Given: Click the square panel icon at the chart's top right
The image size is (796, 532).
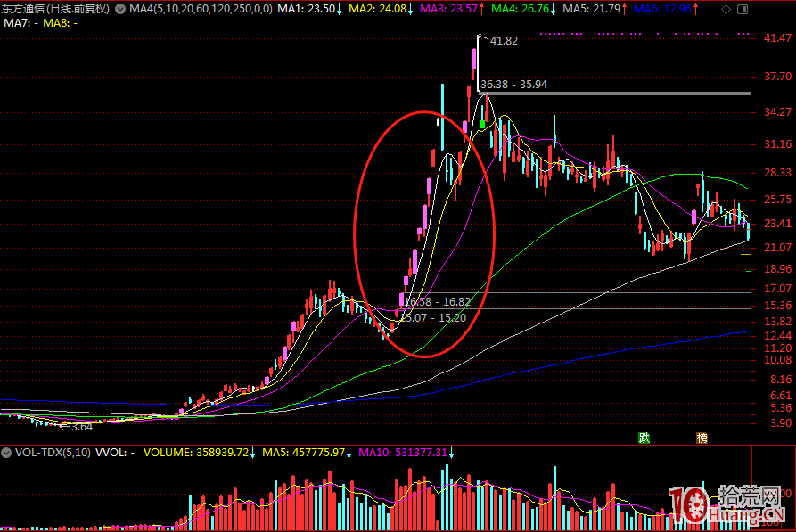Looking at the screenshot, I should tap(743, 9).
